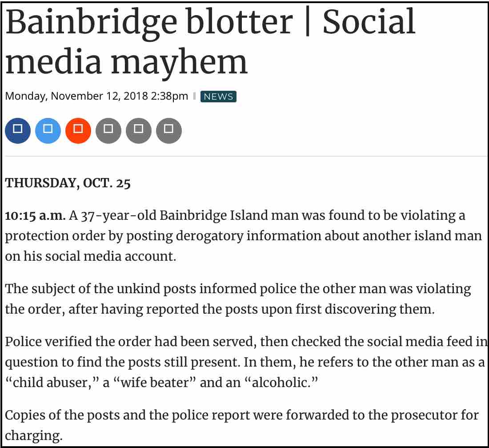Click the bold "10:15 a.m." timestamp
This screenshot has height=448, width=489.
pos(35,216)
